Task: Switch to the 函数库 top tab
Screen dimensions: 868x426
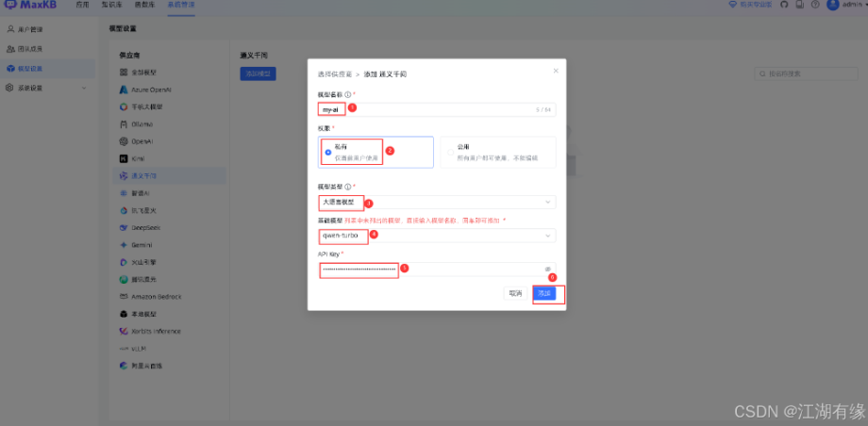Action: pos(143,5)
